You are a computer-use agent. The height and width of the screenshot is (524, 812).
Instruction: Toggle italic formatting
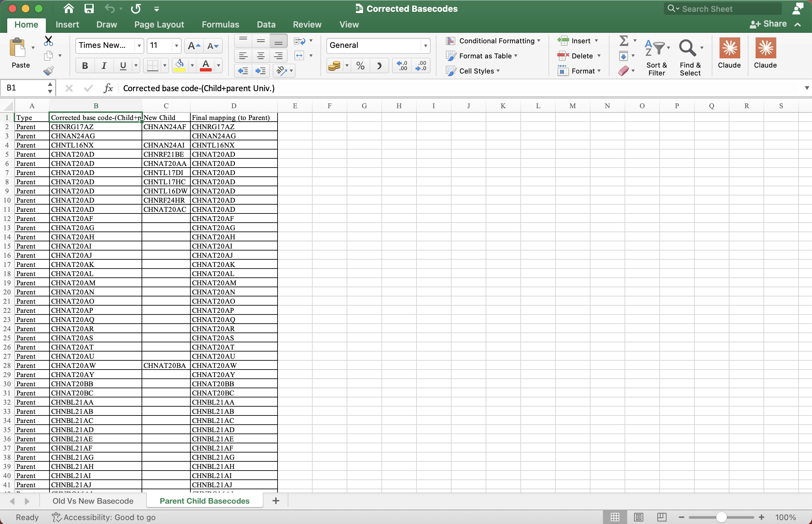[104, 65]
